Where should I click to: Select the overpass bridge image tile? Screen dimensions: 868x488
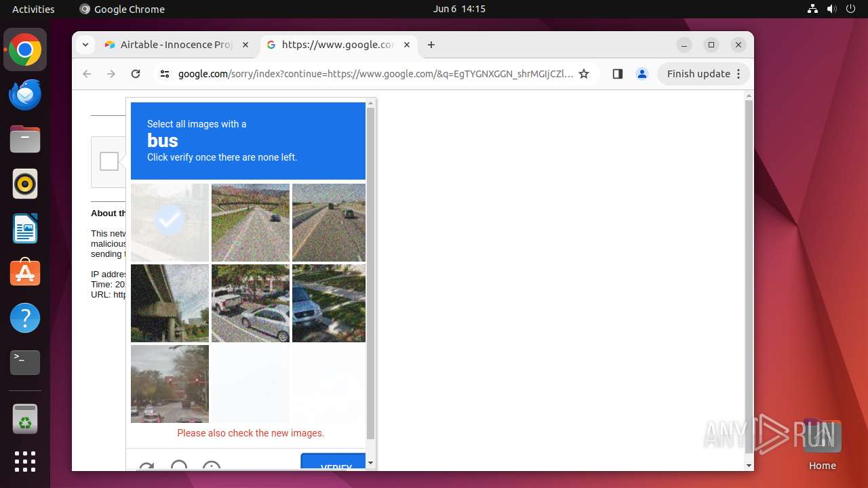click(x=170, y=303)
